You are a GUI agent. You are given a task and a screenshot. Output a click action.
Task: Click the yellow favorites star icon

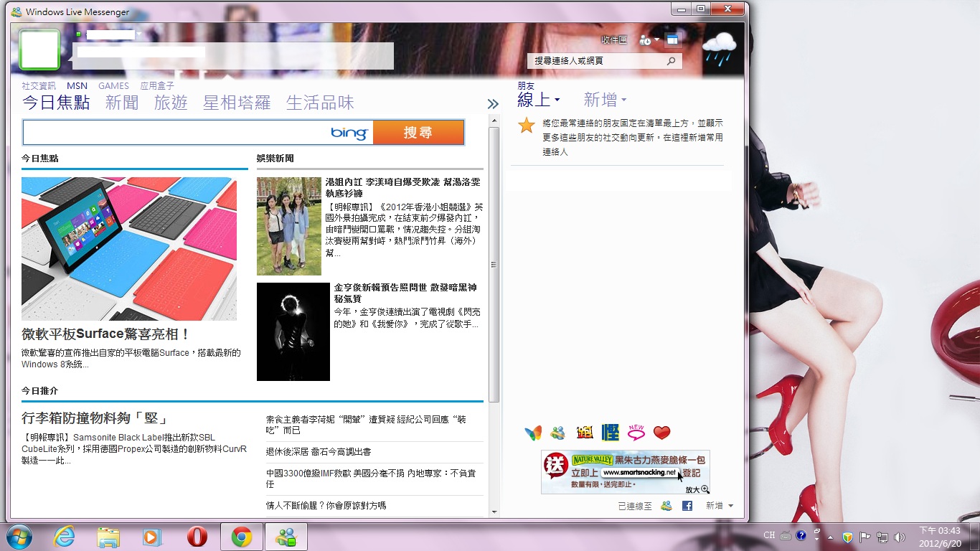527,126
